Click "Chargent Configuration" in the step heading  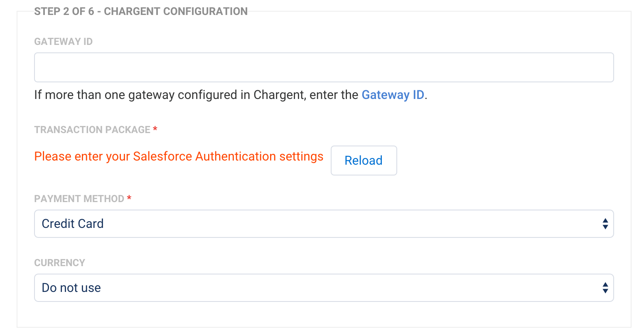coord(175,11)
